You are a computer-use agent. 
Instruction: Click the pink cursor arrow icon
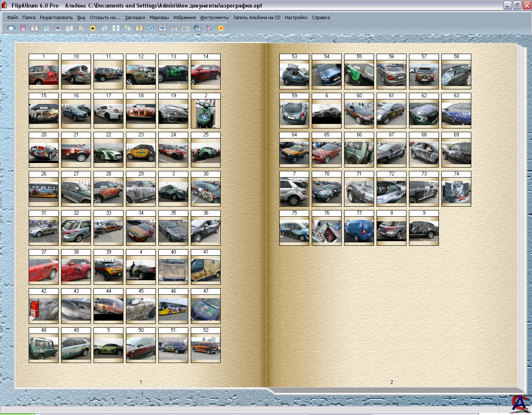click(209, 28)
